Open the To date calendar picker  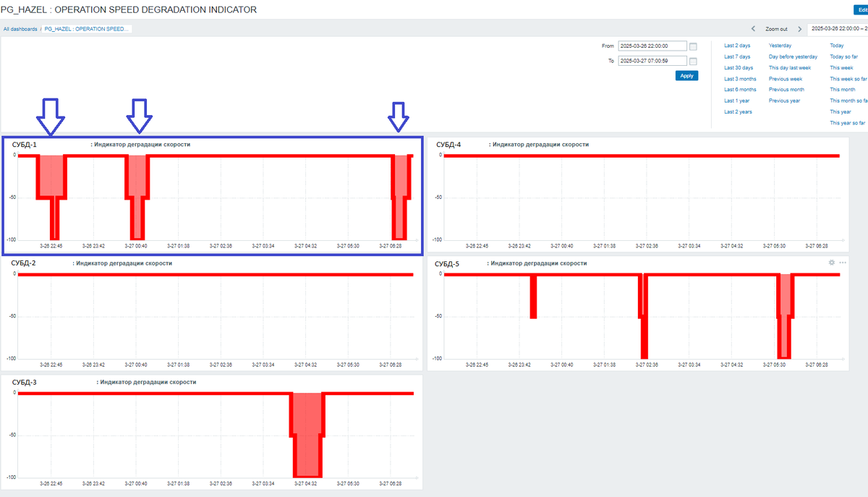click(x=693, y=61)
